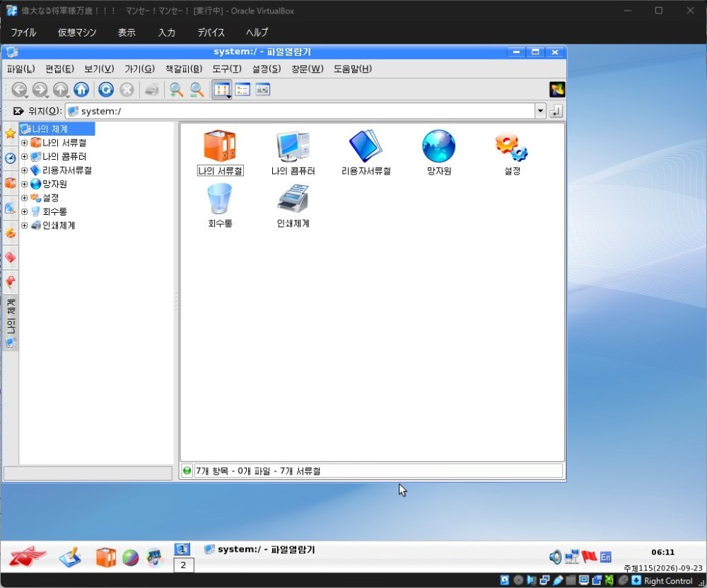Click the star bookmarks sidebar icon
This screenshot has height=588, width=707.
(x=11, y=134)
